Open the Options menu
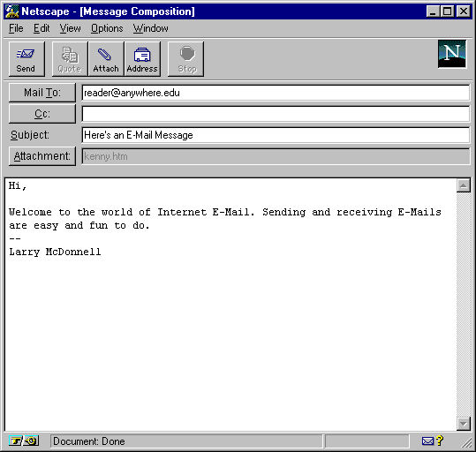Viewport: 476px width, 452px height. (x=107, y=28)
